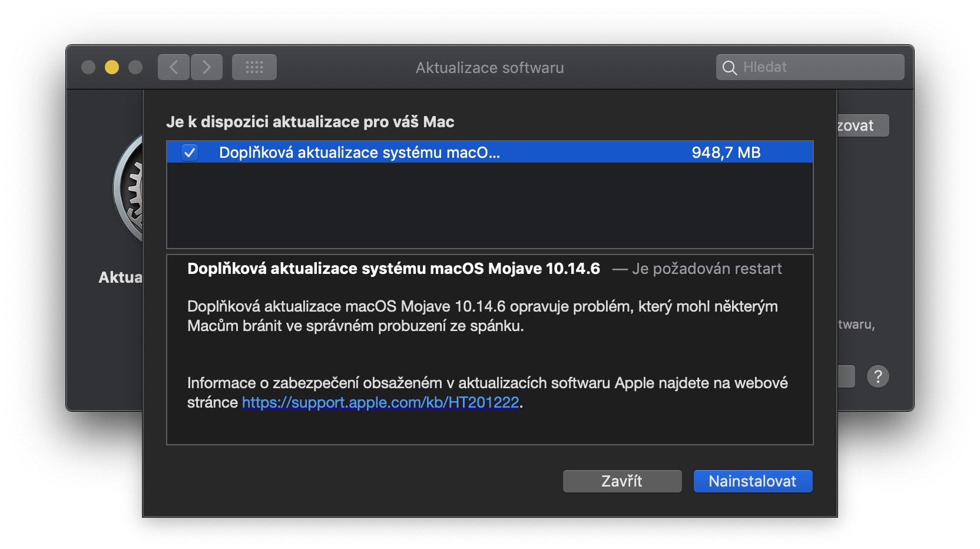Click the gray close window button

click(x=88, y=67)
